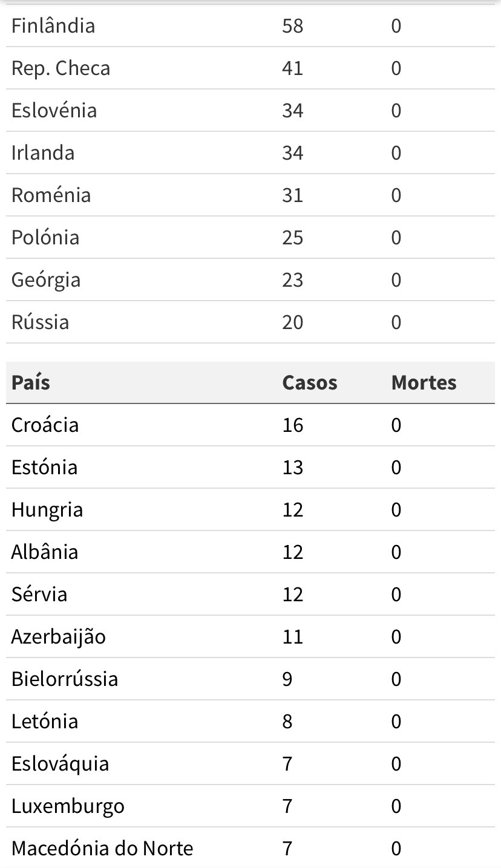Select the País column header

(31, 383)
